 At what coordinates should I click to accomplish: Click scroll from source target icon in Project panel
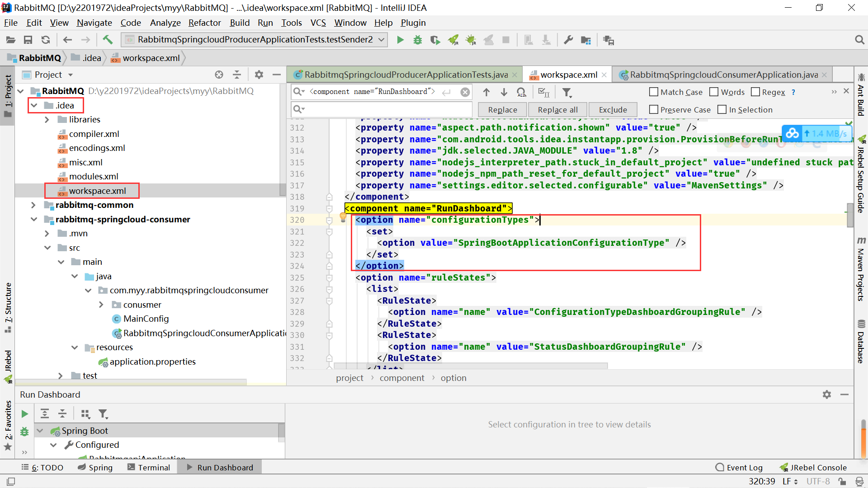point(219,75)
